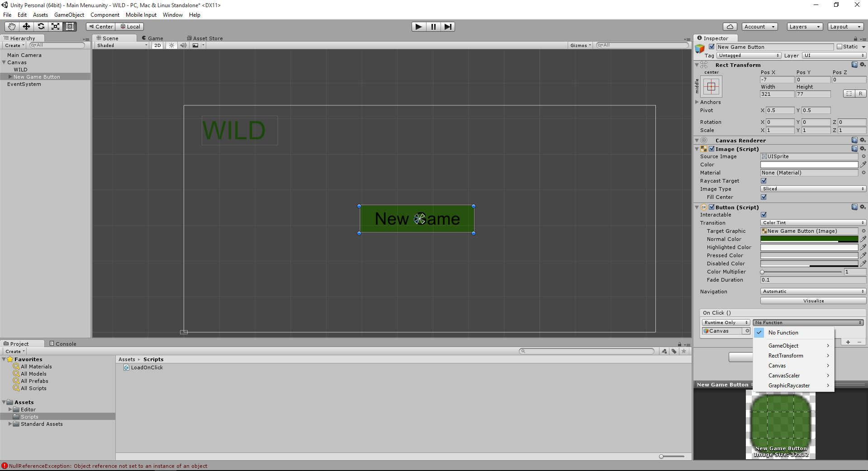Select object picker for Source Image
This screenshot has width=868, height=471.
[x=863, y=156]
